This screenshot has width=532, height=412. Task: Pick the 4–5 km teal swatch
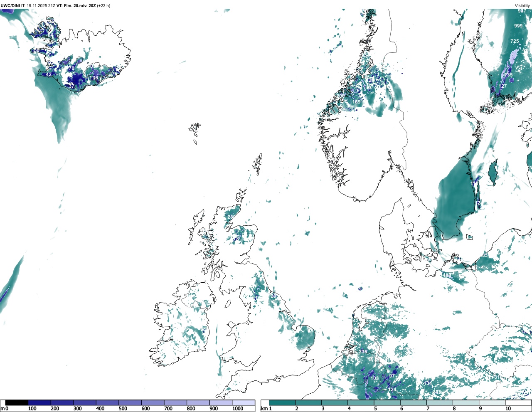tap(361, 402)
